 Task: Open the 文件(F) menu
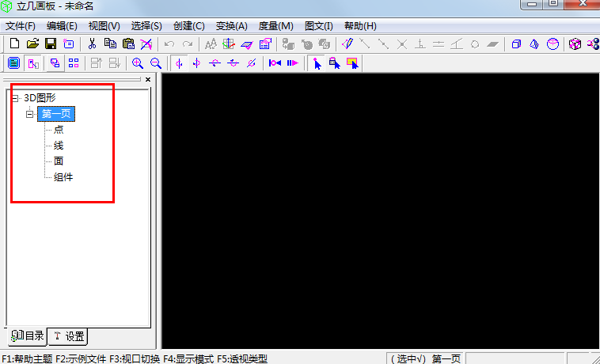pos(21,26)
